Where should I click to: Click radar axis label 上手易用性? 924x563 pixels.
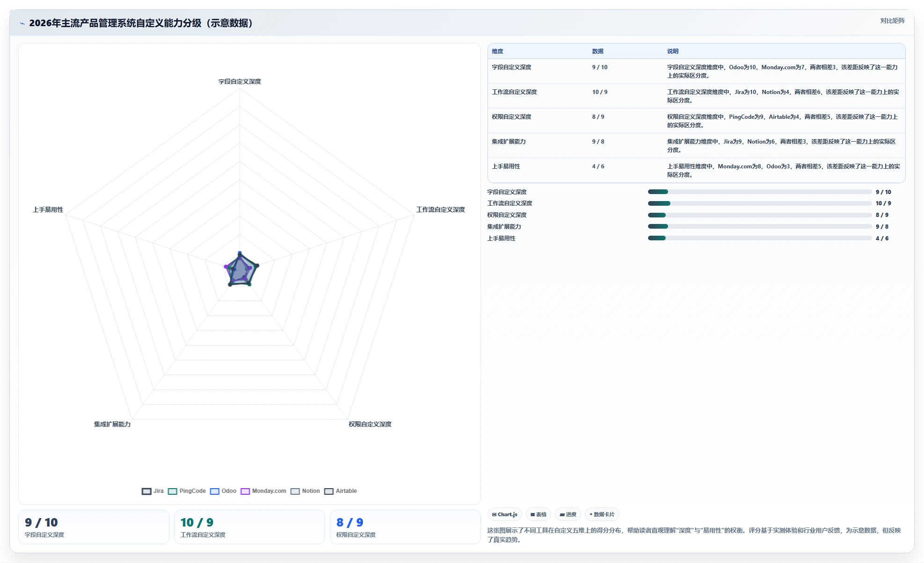coord(48,209)
